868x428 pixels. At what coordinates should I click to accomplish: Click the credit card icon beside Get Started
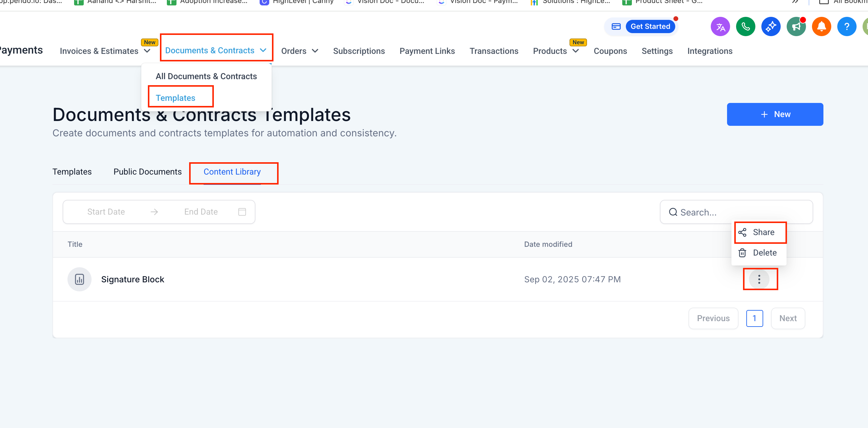click(x=616, y=26)
